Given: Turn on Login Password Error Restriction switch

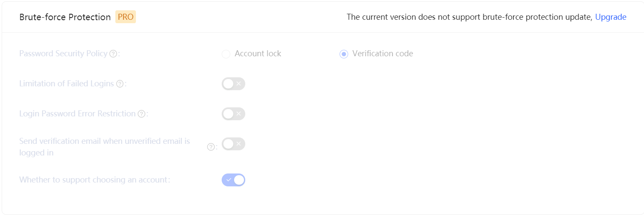Looking at the screenshot, I should [233, 114].
